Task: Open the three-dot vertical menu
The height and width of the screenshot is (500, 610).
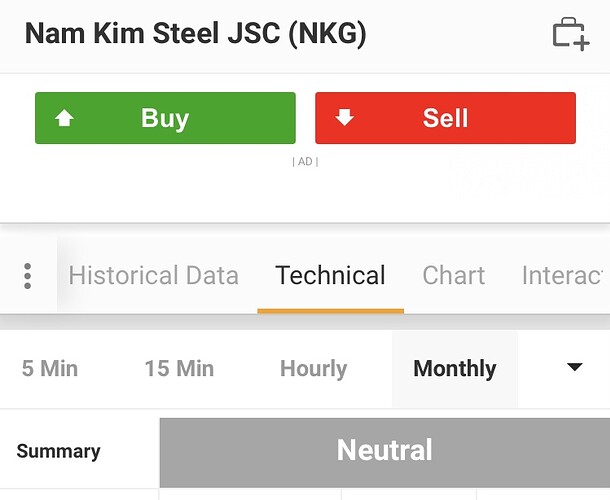Action: (28, 276)
